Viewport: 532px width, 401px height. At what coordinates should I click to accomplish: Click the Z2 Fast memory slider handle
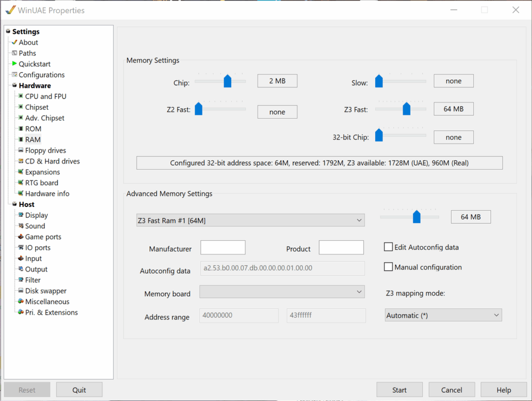coord(199,109)
